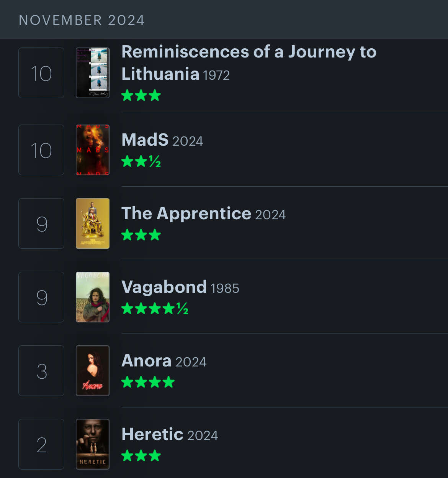
Task: Click the MadS title link
Action: click(x=145, y=140)
